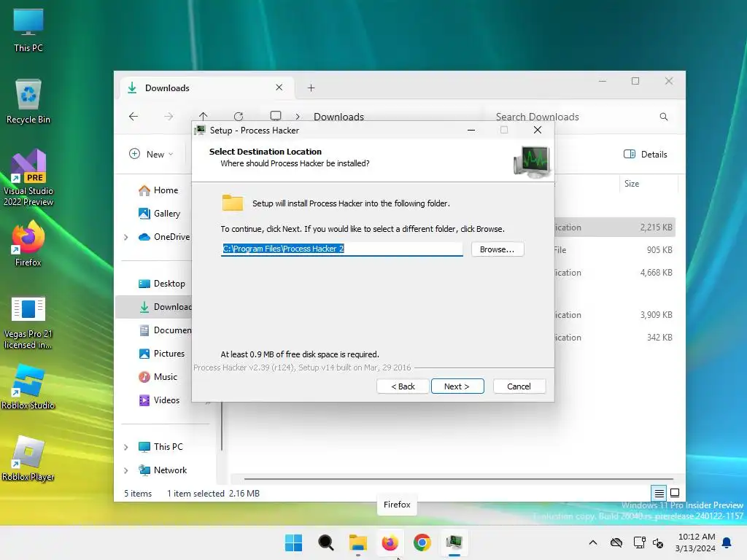Launch Roblox Studio desktop shortcut
The width and height of the screenshot is (747, 560).
[28, 387]
